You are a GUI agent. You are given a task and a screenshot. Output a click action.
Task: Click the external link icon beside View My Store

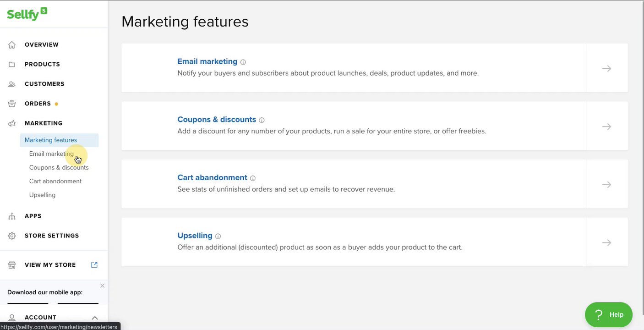(x=94, y=265)
